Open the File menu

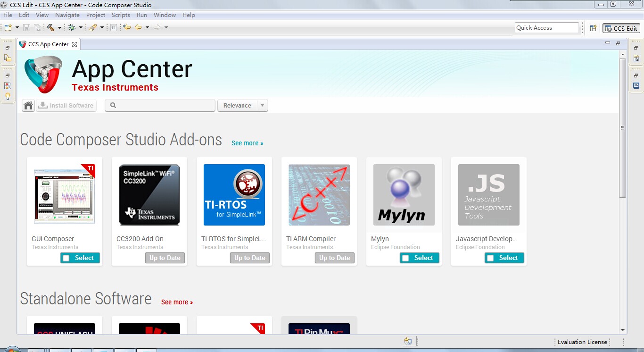8,15
